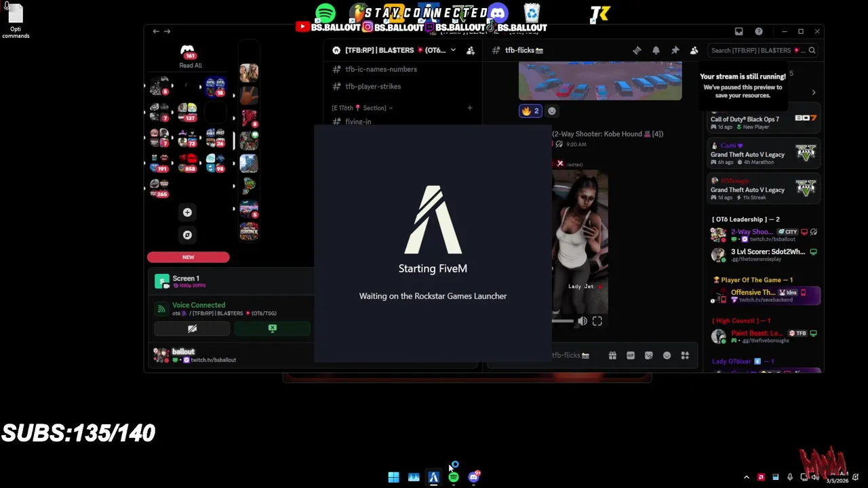Image resolution: width=868 pixels, height=488 pixels.
Task: Click the red NEW mentions pill
Action: tap(188, 257)
